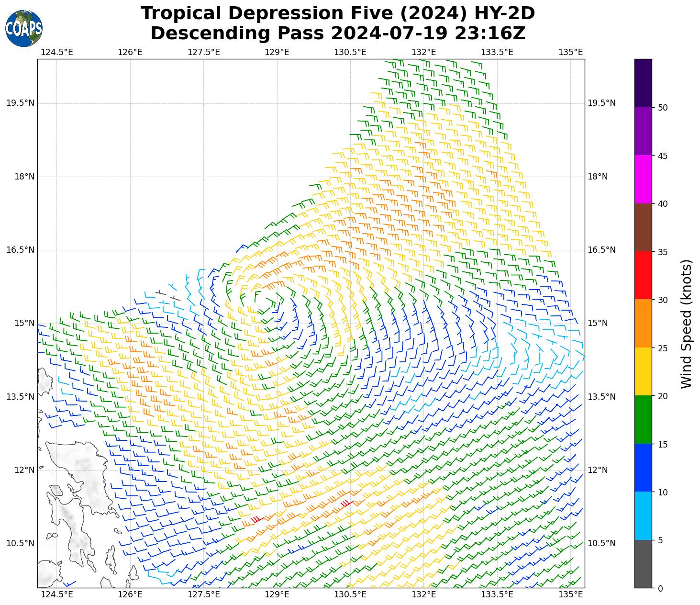The width and height of the screenshot is (700, 605).
Task: Select the red 30-35 knots colorbar band
Action: [643, 275]
